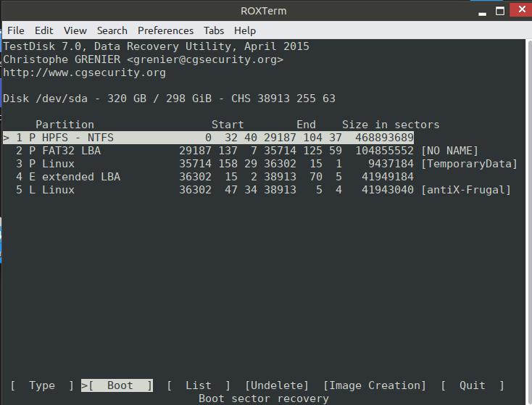This screenshot has width=532, height=405.
Task: Maximize the ROXTerm window
Action: tap(500, 11)
